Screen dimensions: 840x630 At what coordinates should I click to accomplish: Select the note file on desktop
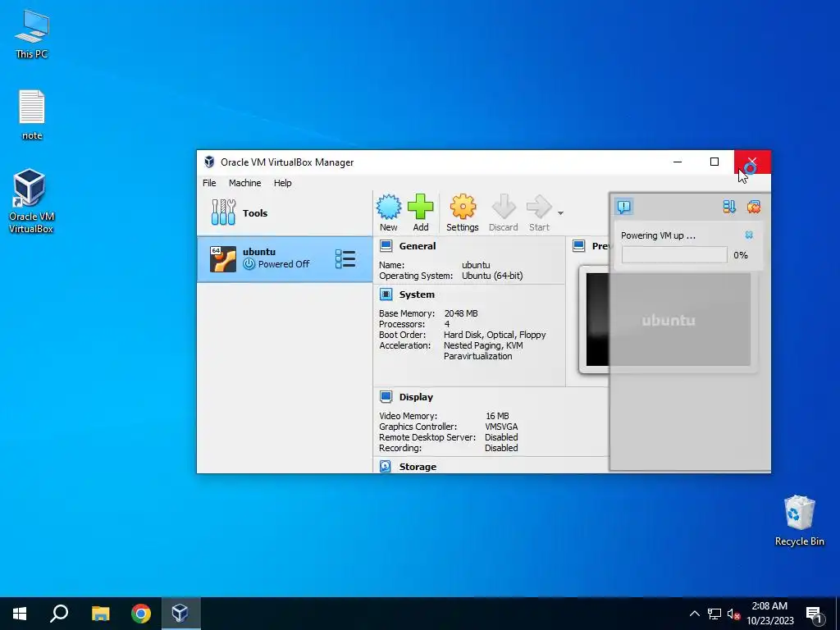(x=32, y=115)
